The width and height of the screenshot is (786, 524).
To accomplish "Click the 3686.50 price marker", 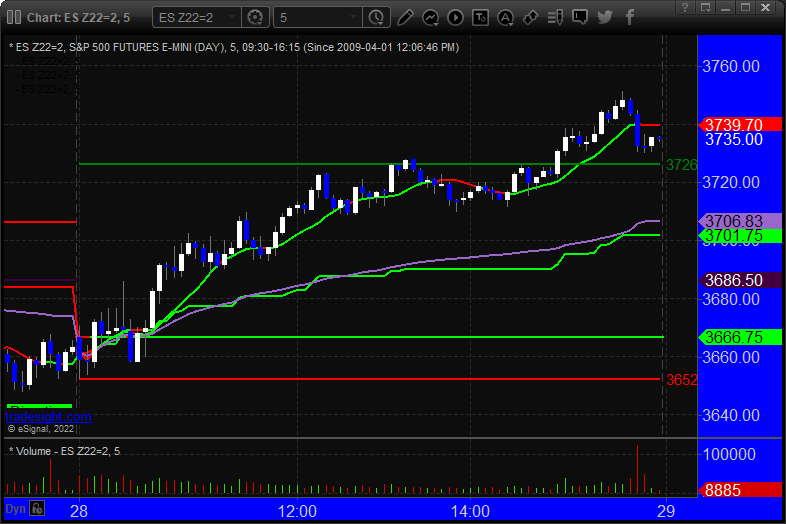I will point(740,280).
